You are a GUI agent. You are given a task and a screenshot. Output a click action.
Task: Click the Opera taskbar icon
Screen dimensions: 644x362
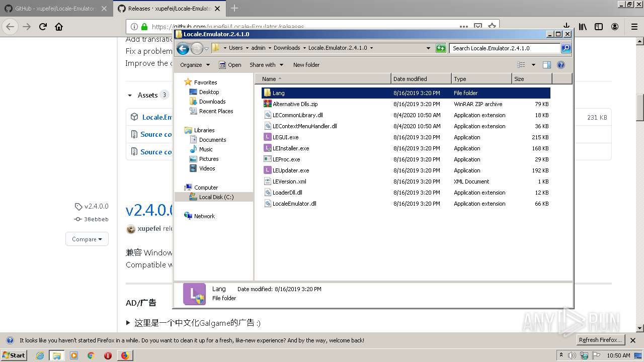(x=108, y=355)
